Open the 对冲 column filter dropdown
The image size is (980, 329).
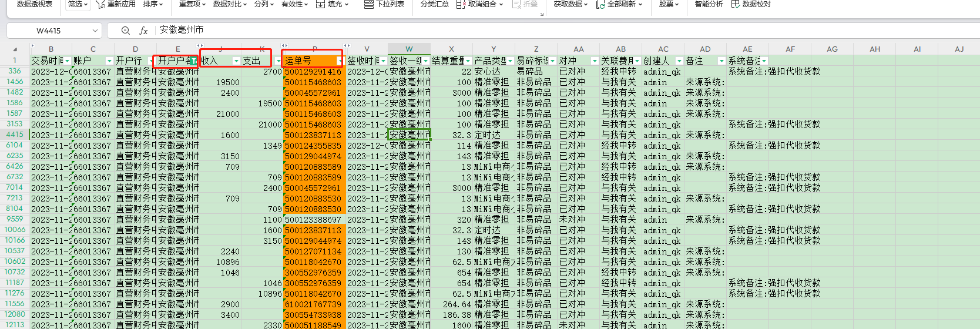point(595,61)
